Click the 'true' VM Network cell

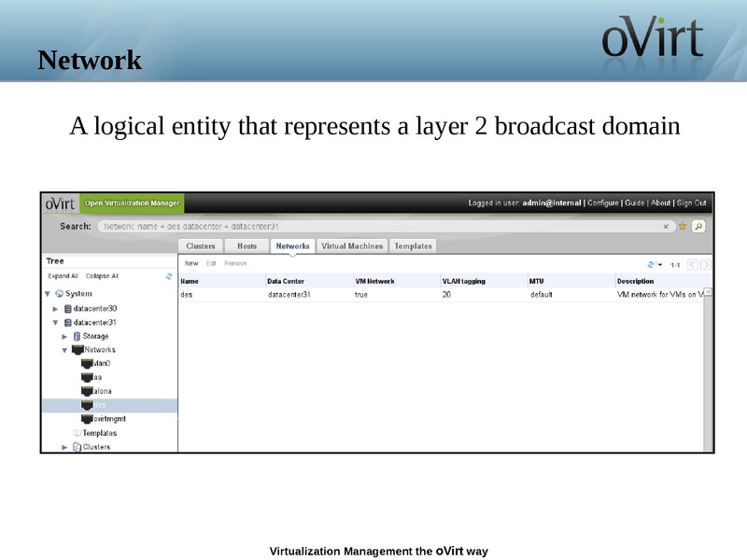(361, 295)
